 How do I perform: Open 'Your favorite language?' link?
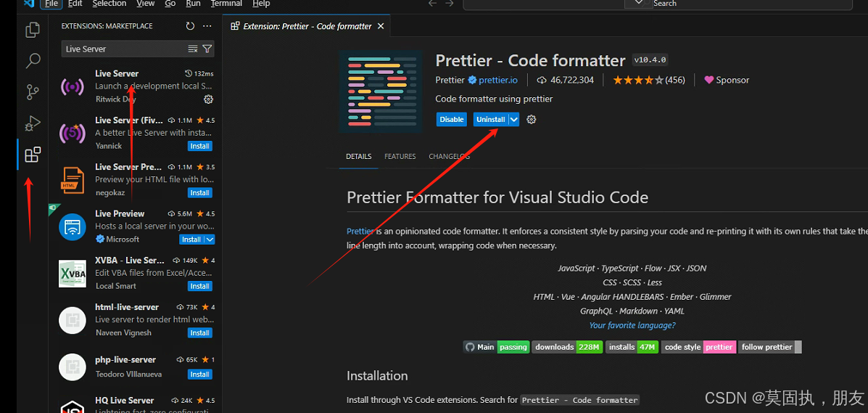632,325
